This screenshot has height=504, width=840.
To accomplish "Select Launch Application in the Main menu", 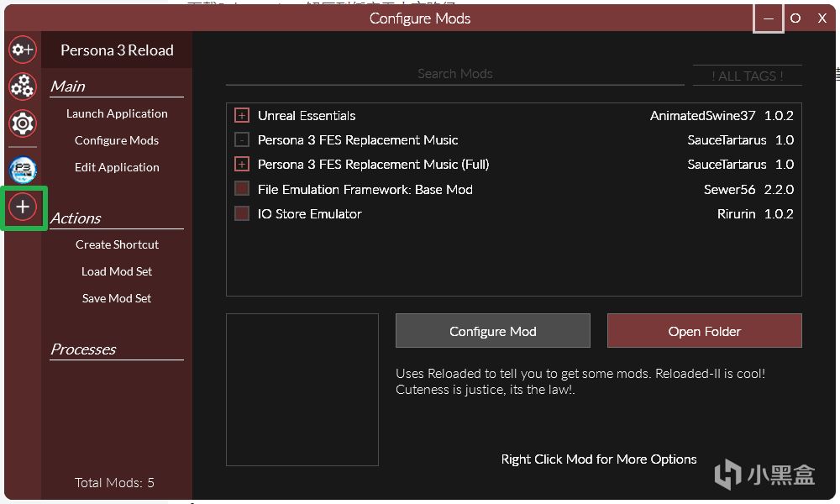I will (x=117, y=113).
